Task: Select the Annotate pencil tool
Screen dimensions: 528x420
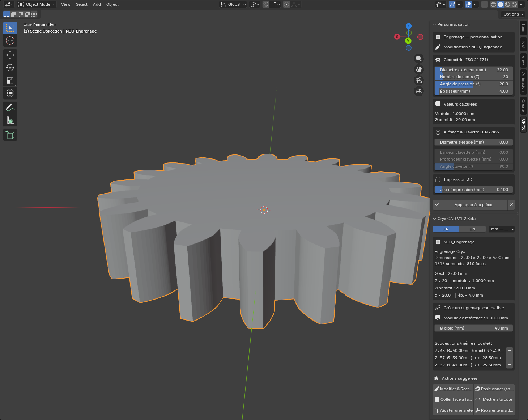Action: pos(10,107)
